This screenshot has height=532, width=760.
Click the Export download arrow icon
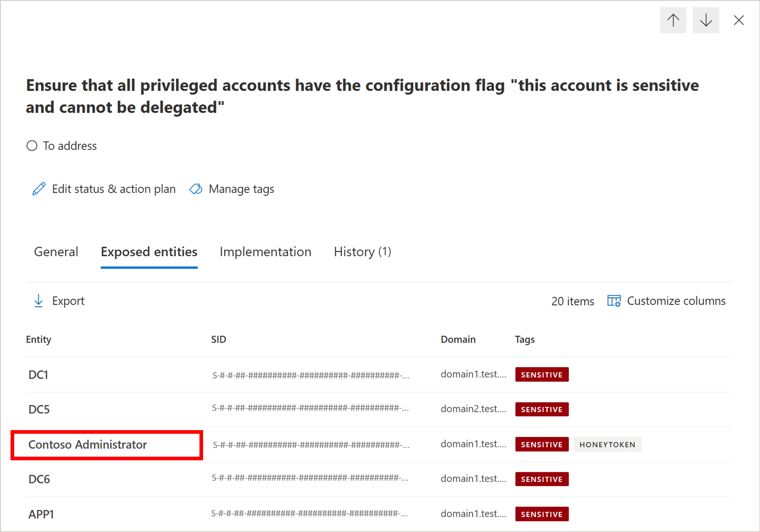pyautogui.click(x=39, y=301)
